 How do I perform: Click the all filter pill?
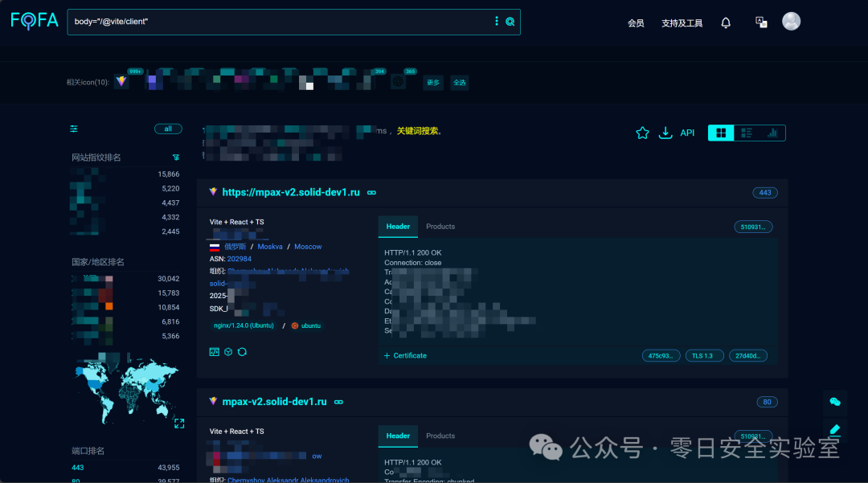click(168, 129)
